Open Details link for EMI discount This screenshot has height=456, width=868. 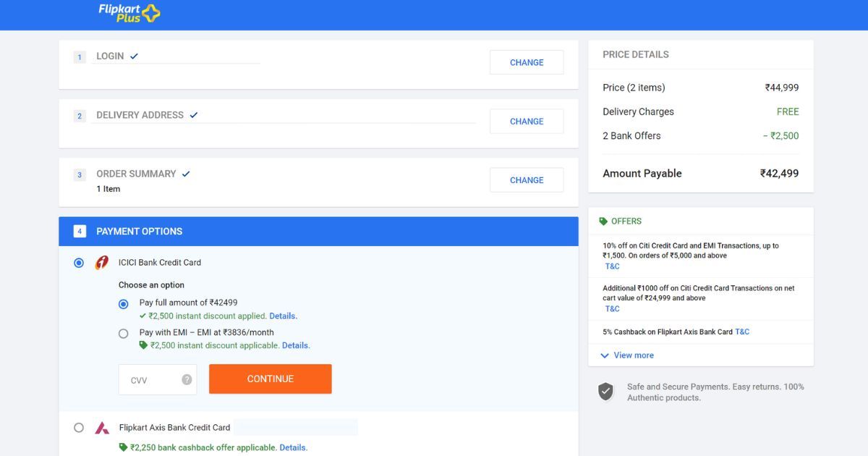coord(296,345)
